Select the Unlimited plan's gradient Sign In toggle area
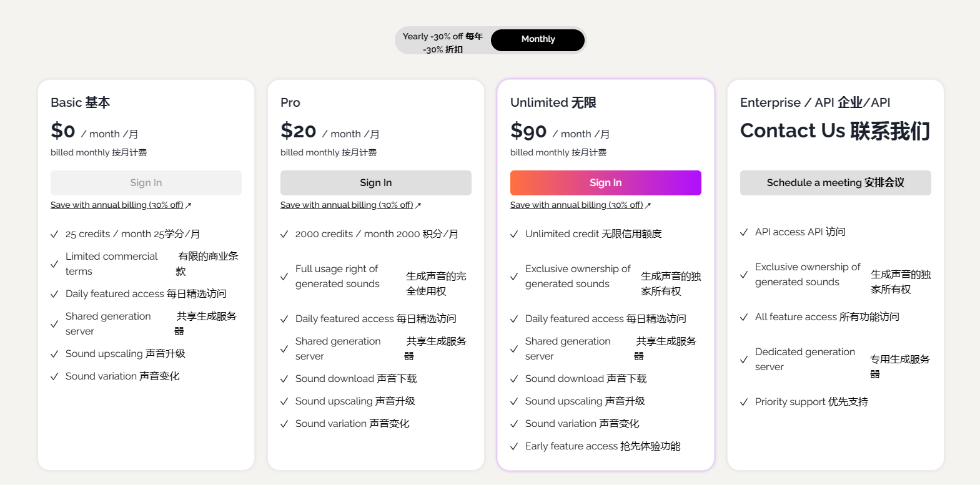Viewport: 980px width, 485px height. tap(605, 182)
